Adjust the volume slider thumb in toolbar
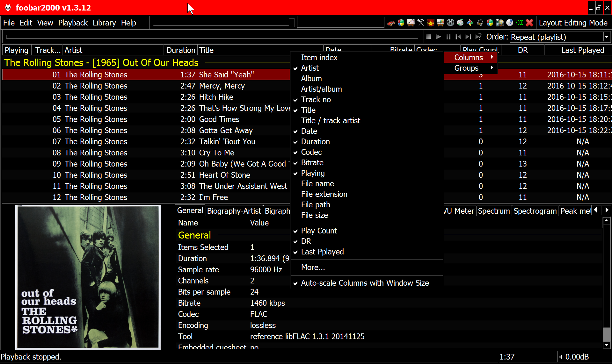Screen dimensions: 612x364 [291, 23]
